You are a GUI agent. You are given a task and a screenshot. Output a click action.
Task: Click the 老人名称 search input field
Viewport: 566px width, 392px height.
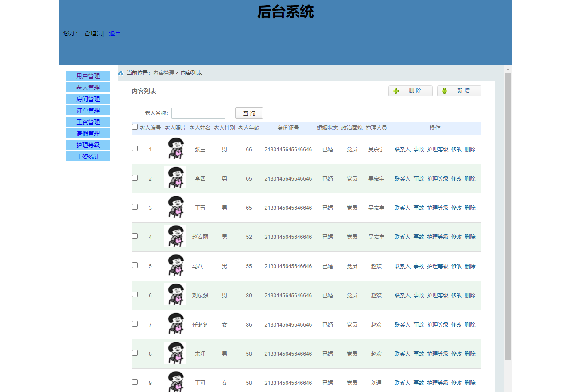[198, 113]
